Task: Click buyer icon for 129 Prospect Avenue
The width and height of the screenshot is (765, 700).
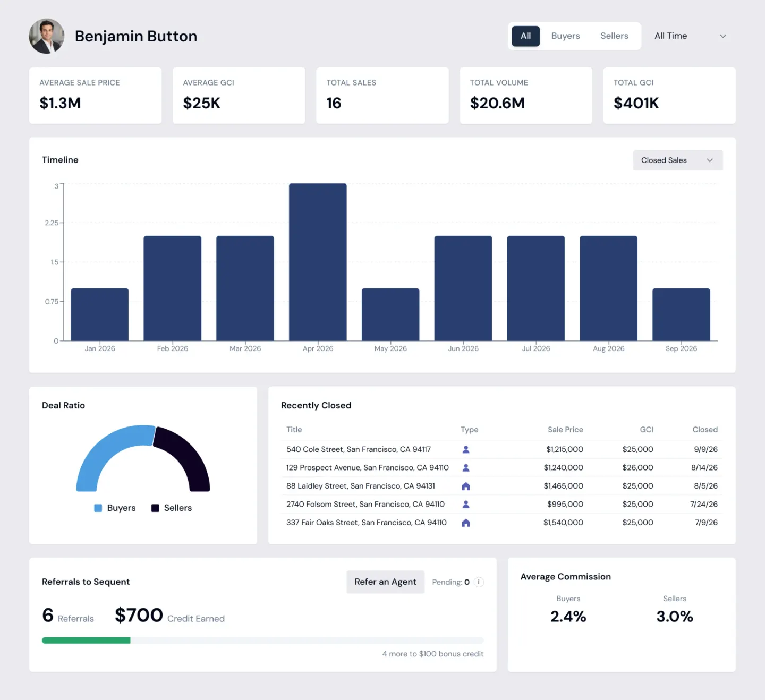Action: coord(466,468)
